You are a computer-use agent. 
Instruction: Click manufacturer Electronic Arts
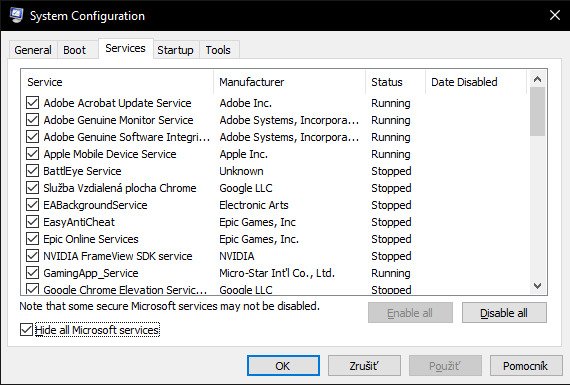click(254, 205)
